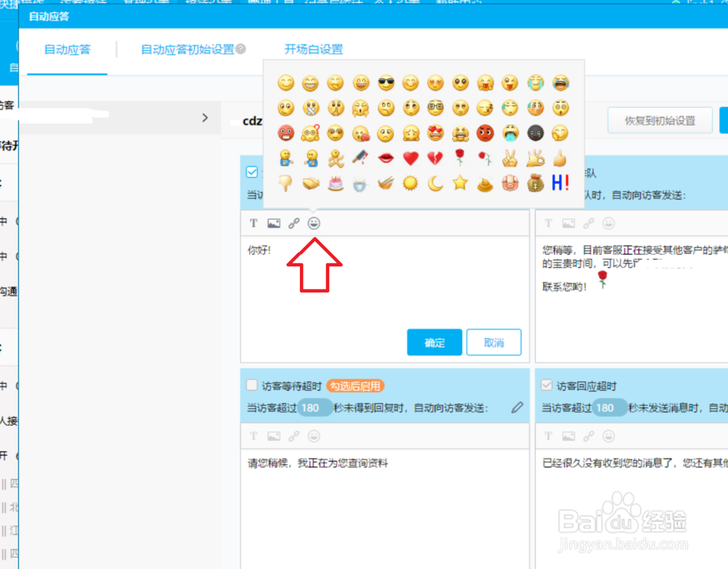
Task: Select the insert hyperlink icon
Action: pyautogui.click(x=293, y=223)
